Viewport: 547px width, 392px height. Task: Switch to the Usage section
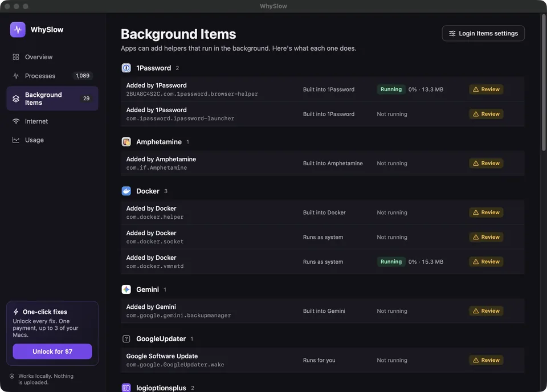point(52,140)
